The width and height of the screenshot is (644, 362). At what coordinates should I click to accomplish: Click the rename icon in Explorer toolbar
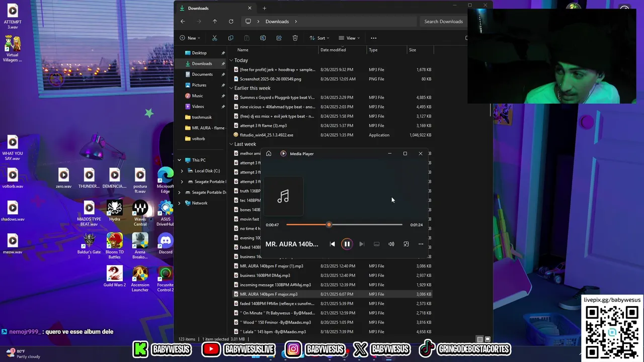(x=263, y=38)
